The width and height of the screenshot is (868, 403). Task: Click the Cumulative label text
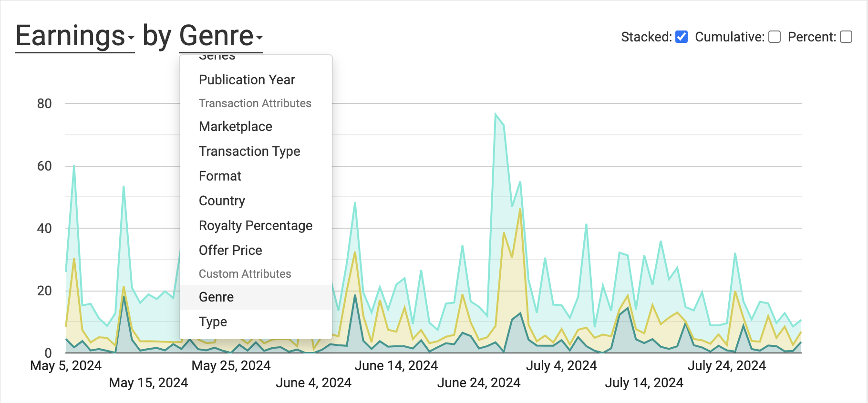(730, 37)
